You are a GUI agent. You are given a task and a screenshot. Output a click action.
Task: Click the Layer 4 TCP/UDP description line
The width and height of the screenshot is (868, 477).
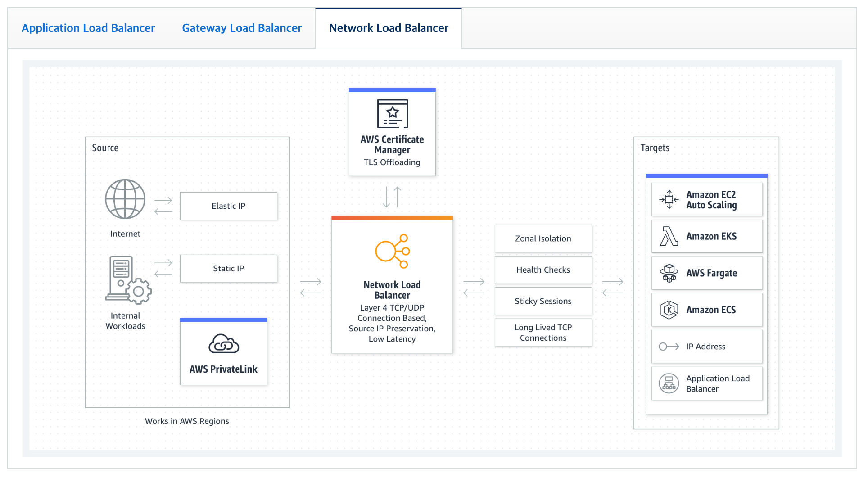[392, 307]
